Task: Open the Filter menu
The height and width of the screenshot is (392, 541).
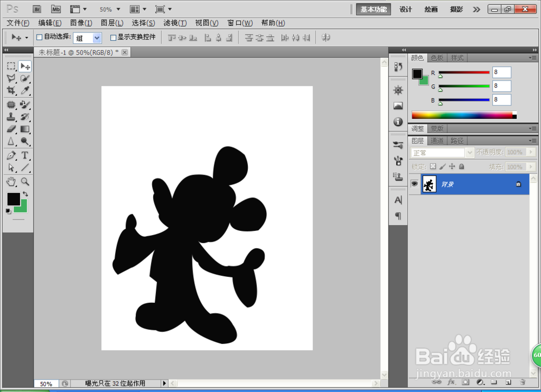Action: pos(175,23)
